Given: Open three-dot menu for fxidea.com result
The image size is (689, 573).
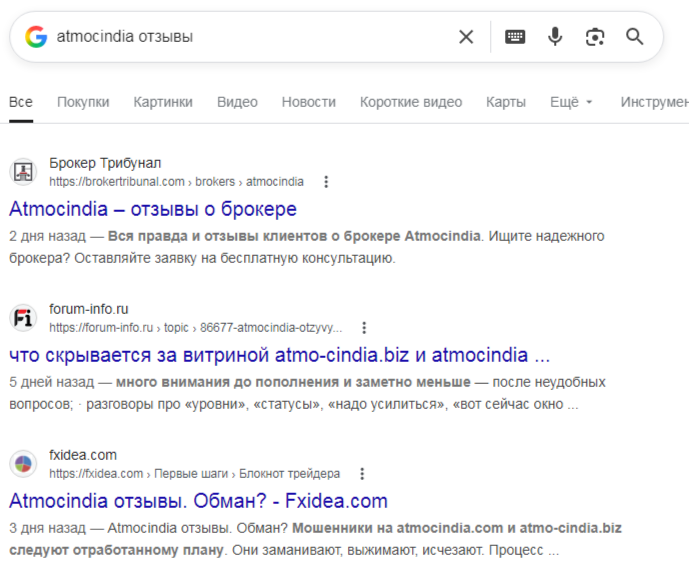Looking at the screenshot, I should 362,473.
